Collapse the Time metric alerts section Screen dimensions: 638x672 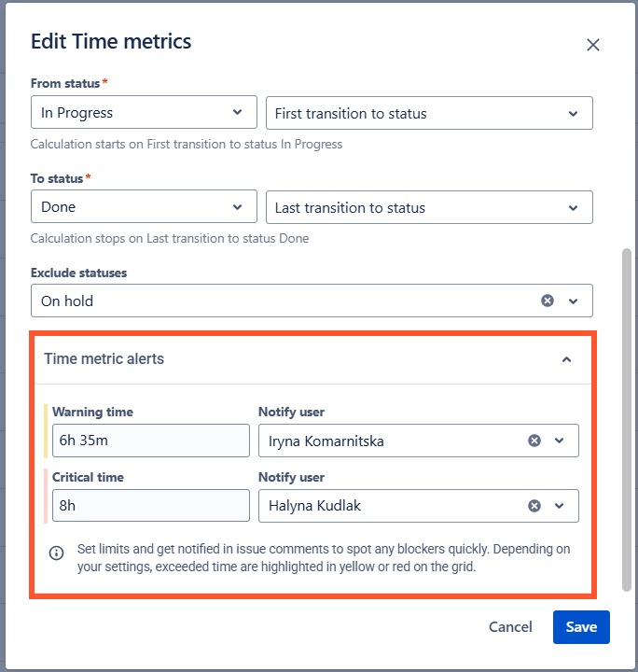(x=566, y=359)
